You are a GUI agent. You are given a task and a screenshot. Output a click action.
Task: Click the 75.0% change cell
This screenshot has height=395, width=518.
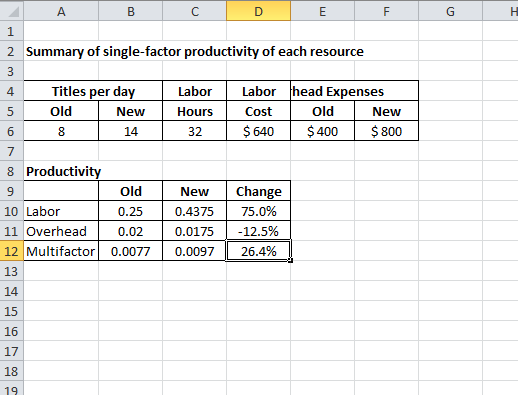click(x=259, y=211)
